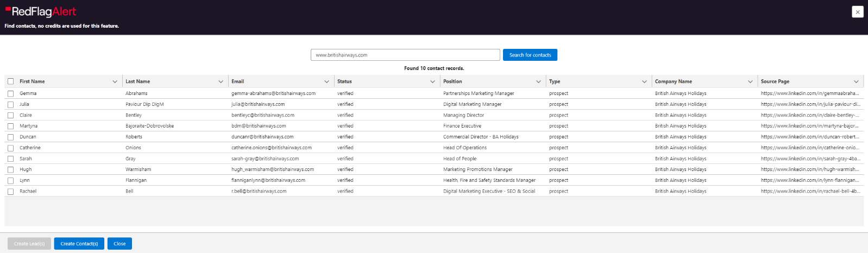Tick the checkbox for Martyna
868x253 pixels.
click(10, 126)
